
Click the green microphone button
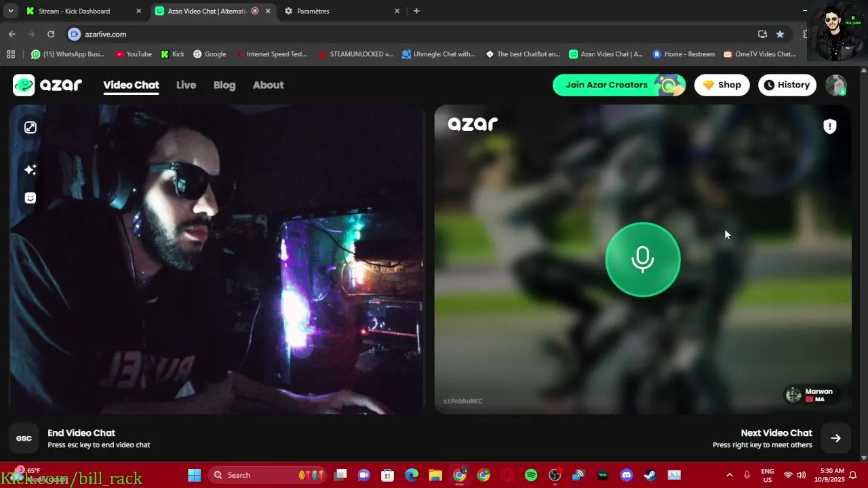coord(642,260)
